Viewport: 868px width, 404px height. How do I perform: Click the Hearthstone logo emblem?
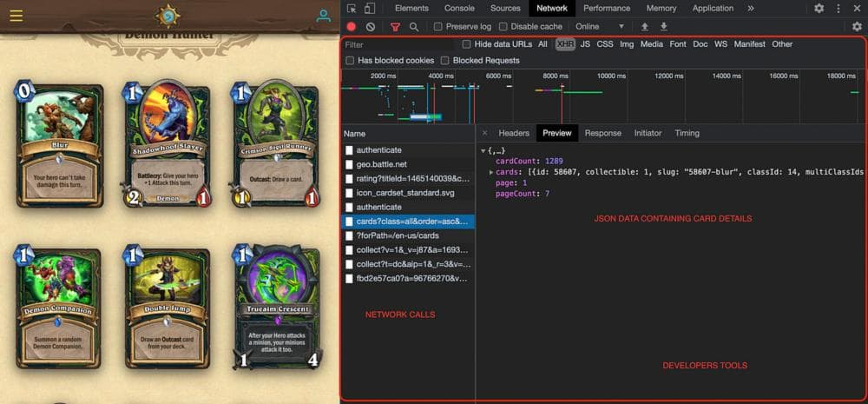point(168,16)
